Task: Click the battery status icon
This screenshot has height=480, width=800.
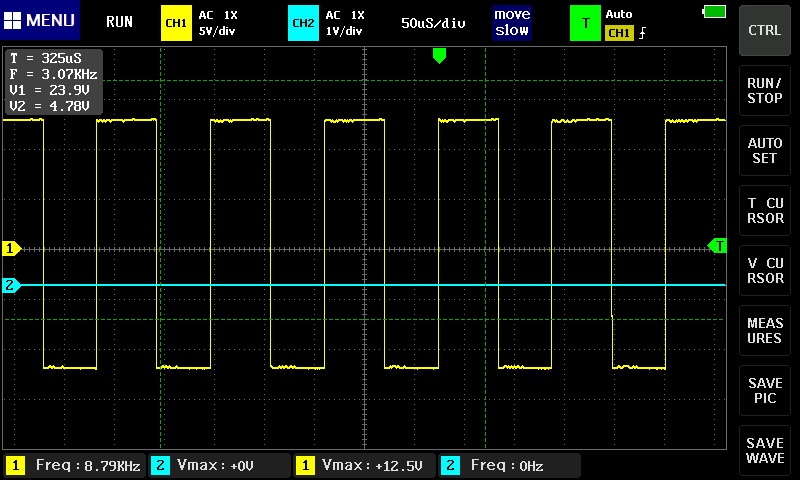Action: [714, 12]
